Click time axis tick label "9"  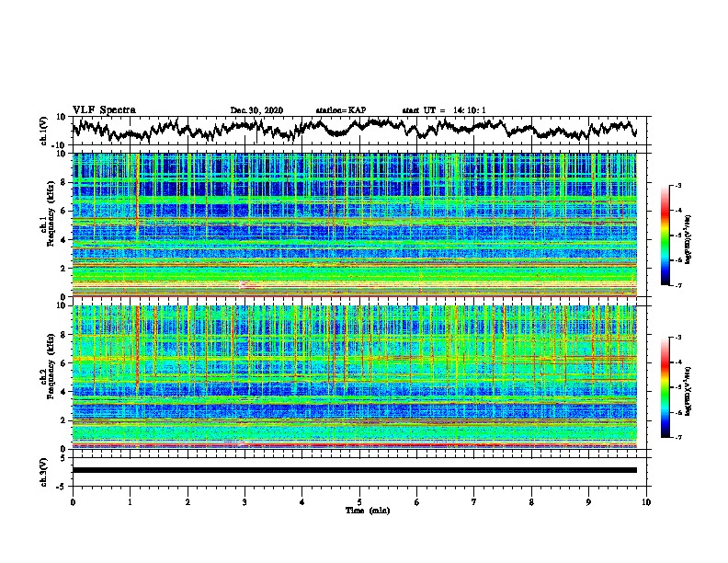pyautogui.click(x=588, y=502)
